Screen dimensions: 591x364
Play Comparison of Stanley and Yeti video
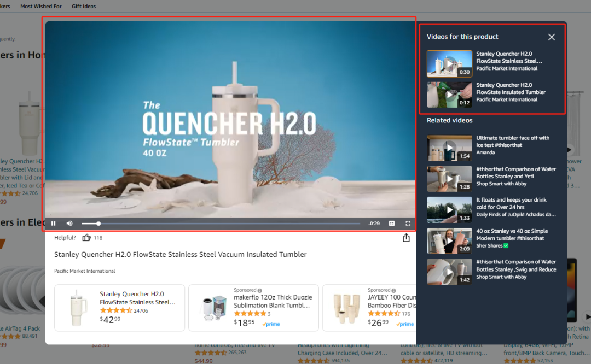click(449, 179)
